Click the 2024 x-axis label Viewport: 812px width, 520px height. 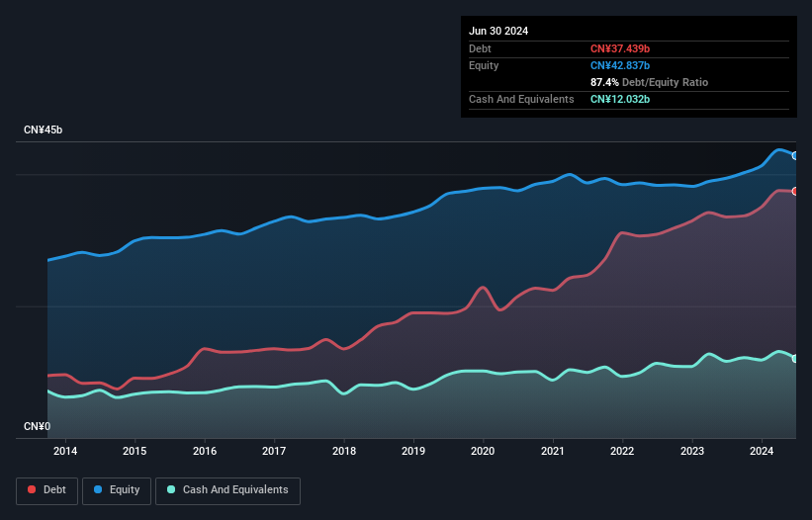click(x=762, y=451)
